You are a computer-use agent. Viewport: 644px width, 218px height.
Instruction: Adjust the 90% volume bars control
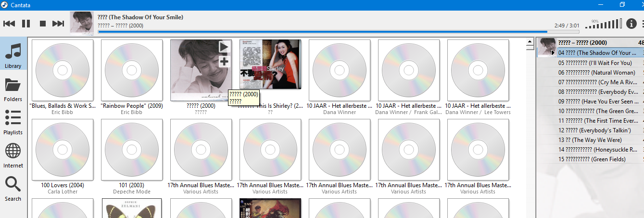(603, 24)
